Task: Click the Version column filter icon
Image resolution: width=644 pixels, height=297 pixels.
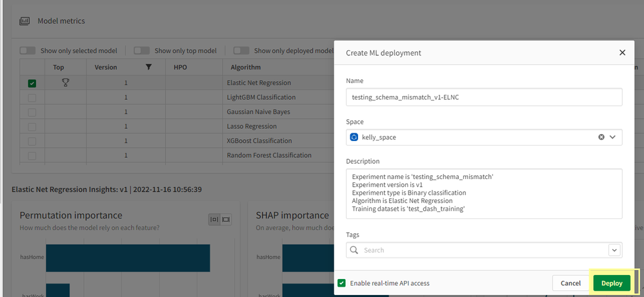Action: pyautogui.click(x=149, y=67)
